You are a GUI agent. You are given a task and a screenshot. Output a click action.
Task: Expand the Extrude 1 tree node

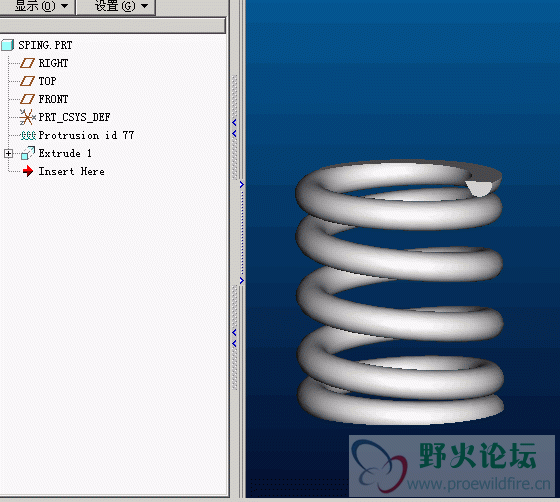pyautogui.click(x=8, y=154)
